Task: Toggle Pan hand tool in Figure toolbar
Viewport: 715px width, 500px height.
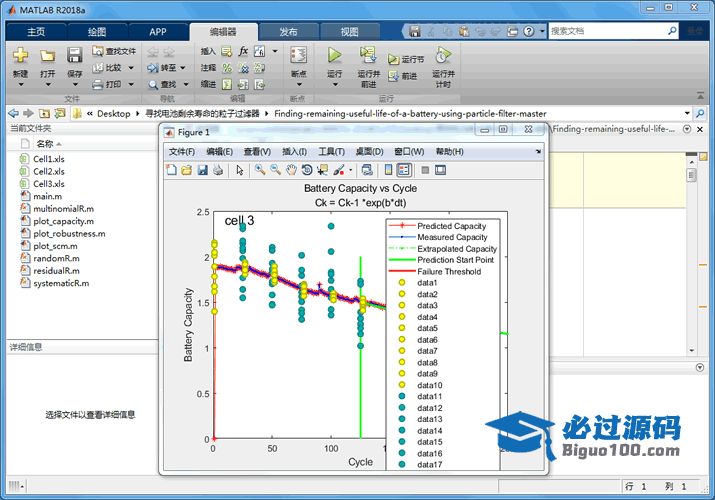Action: [x=291, y=170]
